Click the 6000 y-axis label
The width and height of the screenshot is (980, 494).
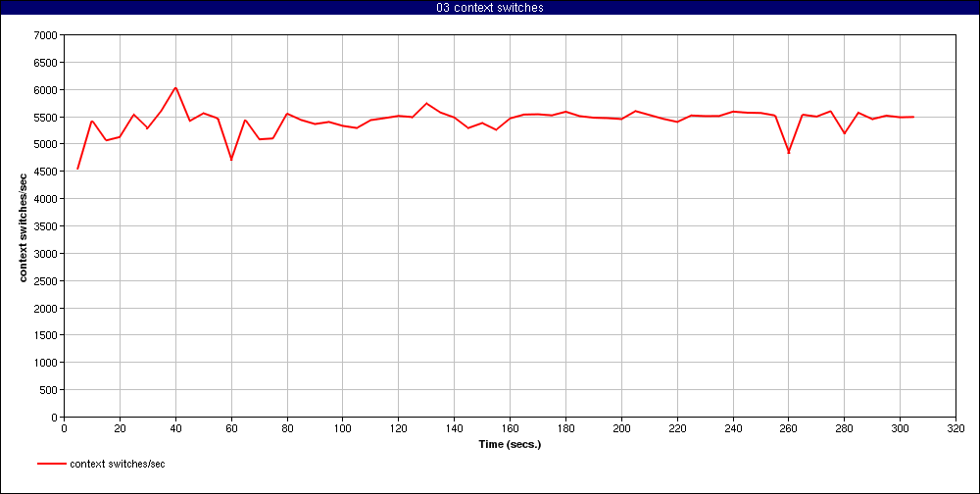[x=47, y=90]
